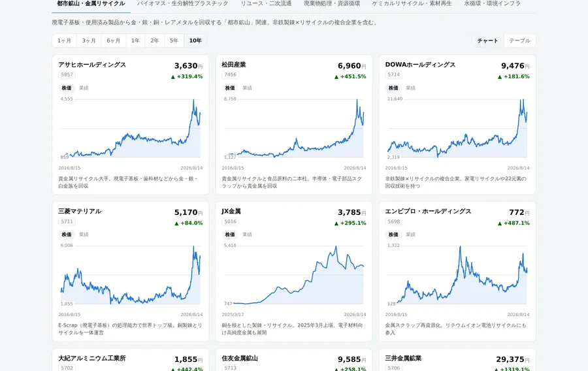Show 業績 on the 三菱マテリアル card

click(84, 234)
